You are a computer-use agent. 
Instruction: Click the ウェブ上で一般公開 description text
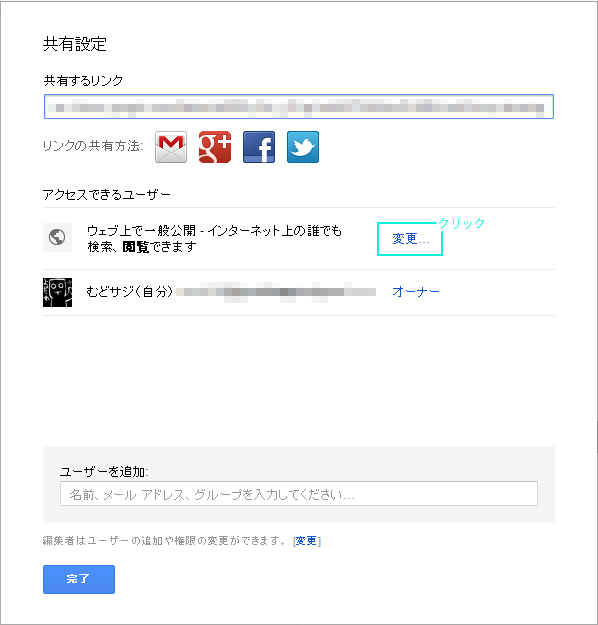pyautogui.click(x=214, y=238)
